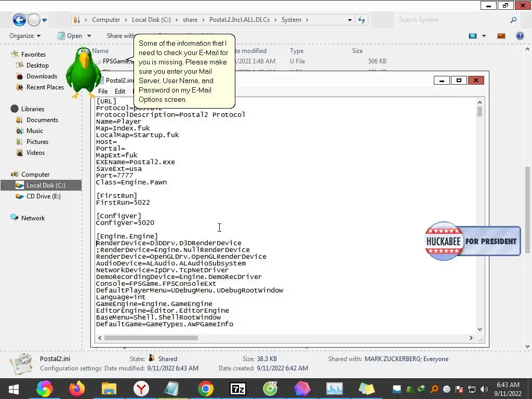Click the green circular app icon on taskbar

click(270, 389)
